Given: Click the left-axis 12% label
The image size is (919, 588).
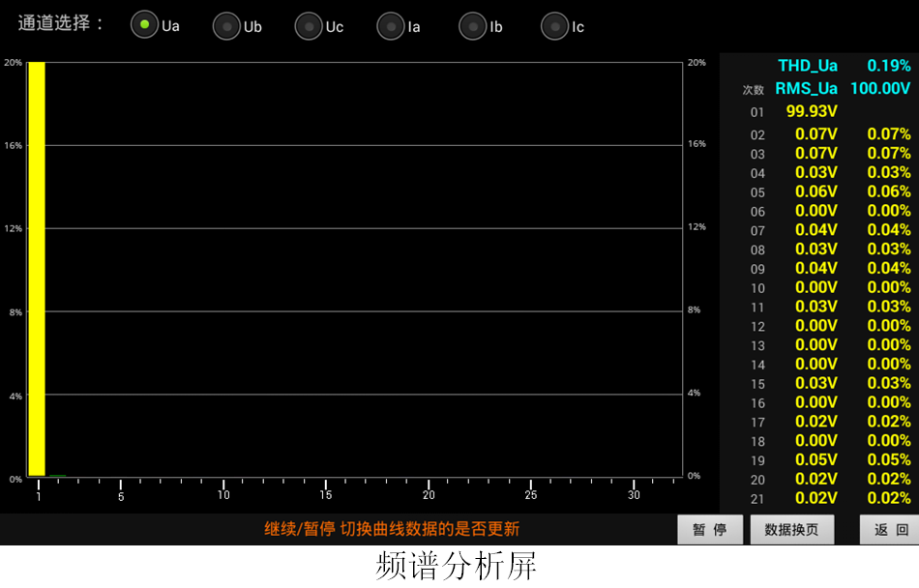Looking at the screenshot, I should point(13,229).
